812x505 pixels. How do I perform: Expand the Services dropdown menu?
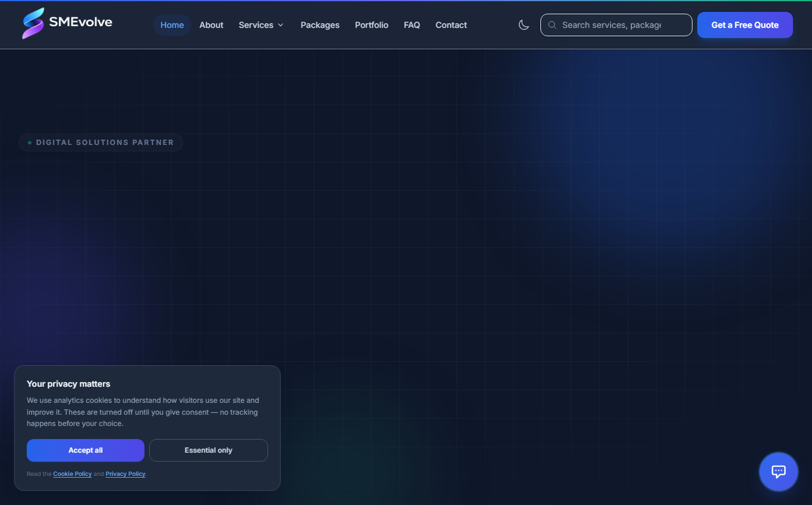[261, 25]
